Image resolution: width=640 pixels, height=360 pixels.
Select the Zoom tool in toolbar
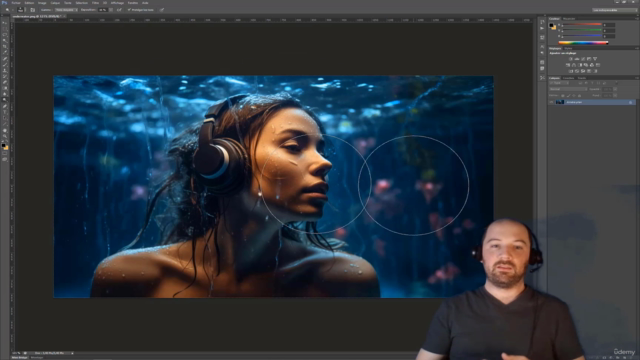[x=5, y=136]
